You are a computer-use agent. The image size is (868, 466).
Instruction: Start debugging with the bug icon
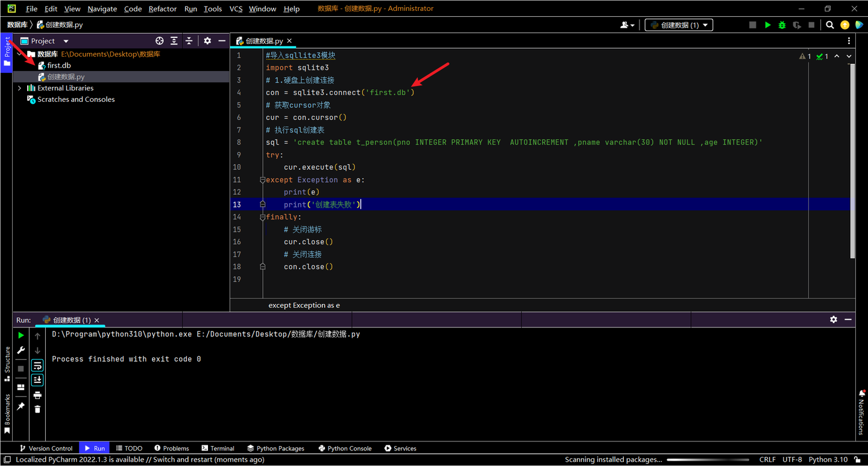(x=782, y=25)
